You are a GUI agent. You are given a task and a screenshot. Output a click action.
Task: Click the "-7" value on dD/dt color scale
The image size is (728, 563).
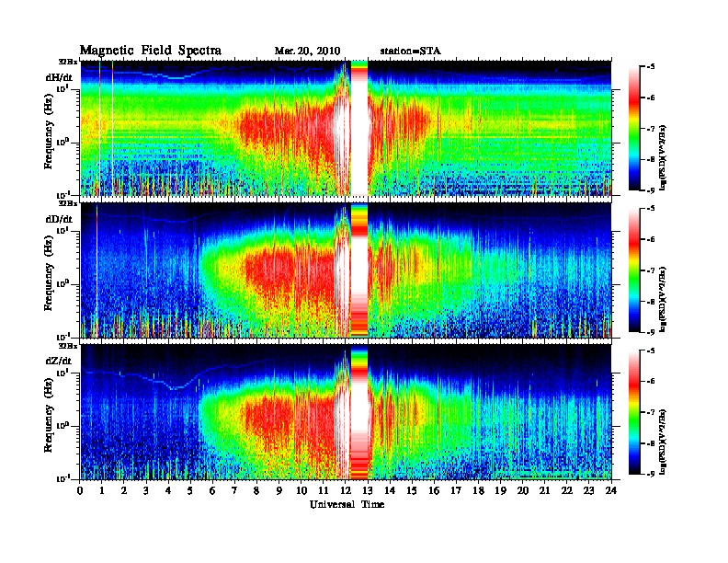pyautogui.click(x=651, y=270)
